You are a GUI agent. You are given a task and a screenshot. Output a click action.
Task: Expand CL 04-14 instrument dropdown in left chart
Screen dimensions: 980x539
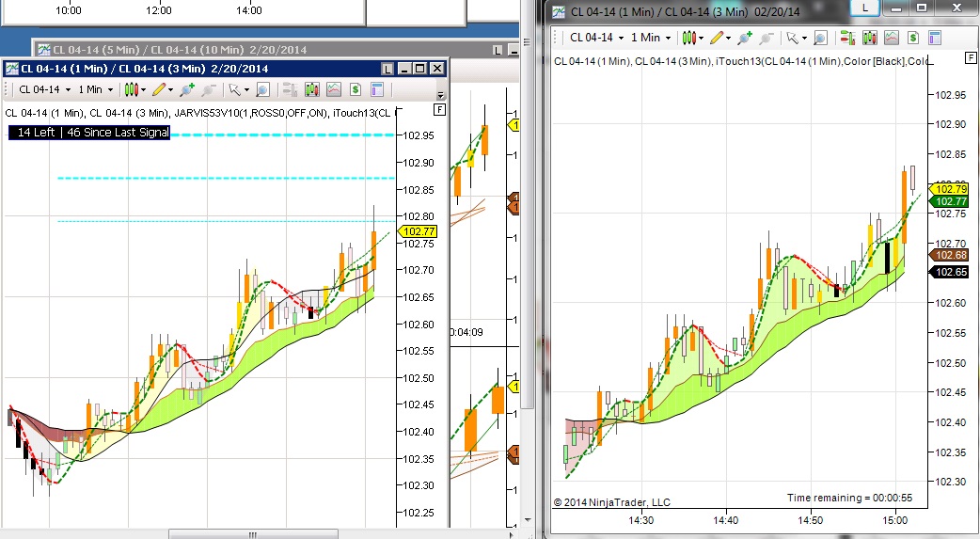click(x=45, y=90)
